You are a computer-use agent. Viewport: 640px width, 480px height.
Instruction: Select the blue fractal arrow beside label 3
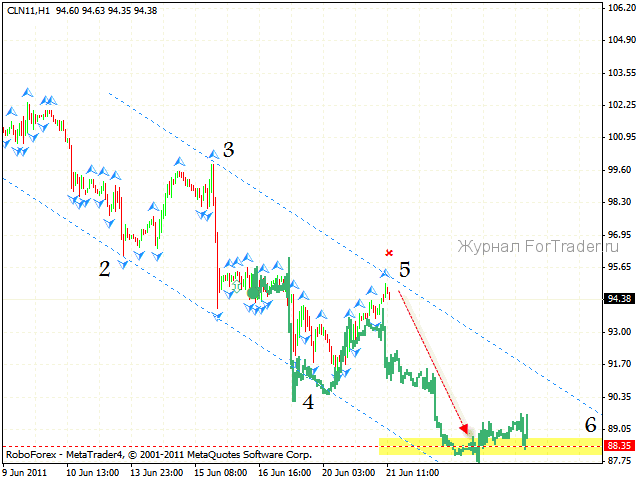pos(213,154)
